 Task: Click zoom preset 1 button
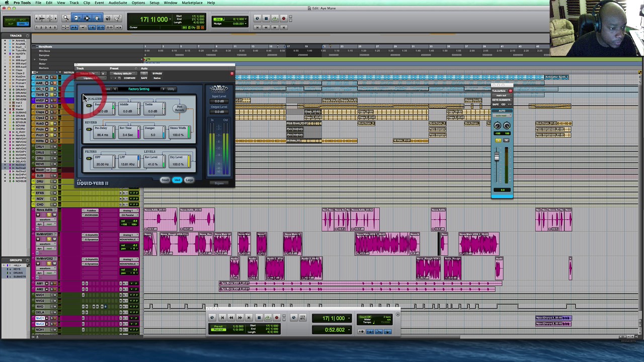coord(36,28)
